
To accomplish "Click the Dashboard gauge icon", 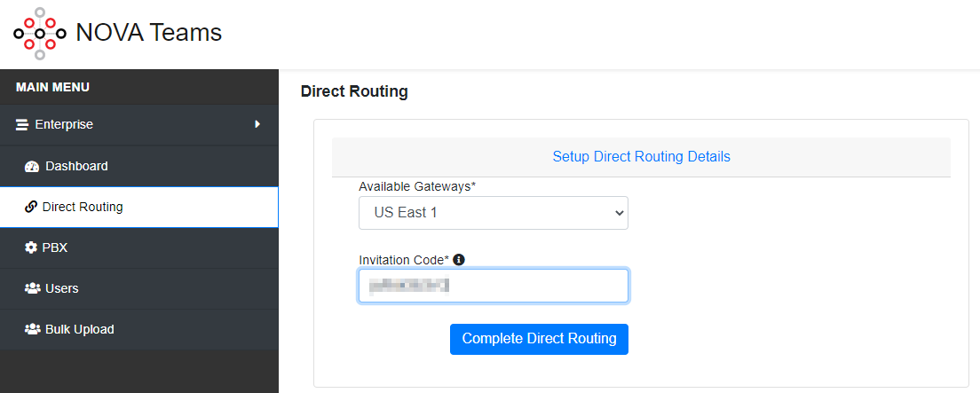I will [x=32, y=167].
